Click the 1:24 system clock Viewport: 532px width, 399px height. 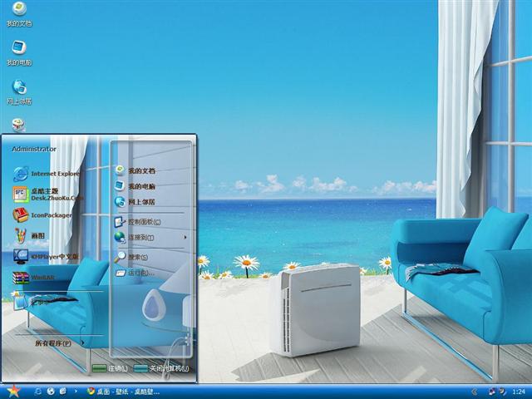coord(519,392)
